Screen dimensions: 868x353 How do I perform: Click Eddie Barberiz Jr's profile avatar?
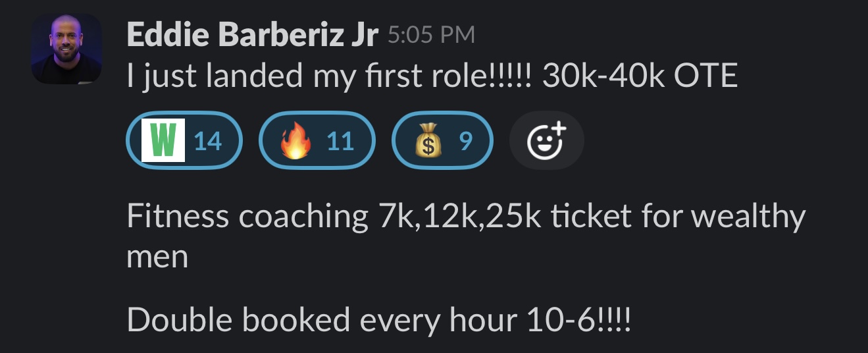pyautogui.click(x=66, y=49)
